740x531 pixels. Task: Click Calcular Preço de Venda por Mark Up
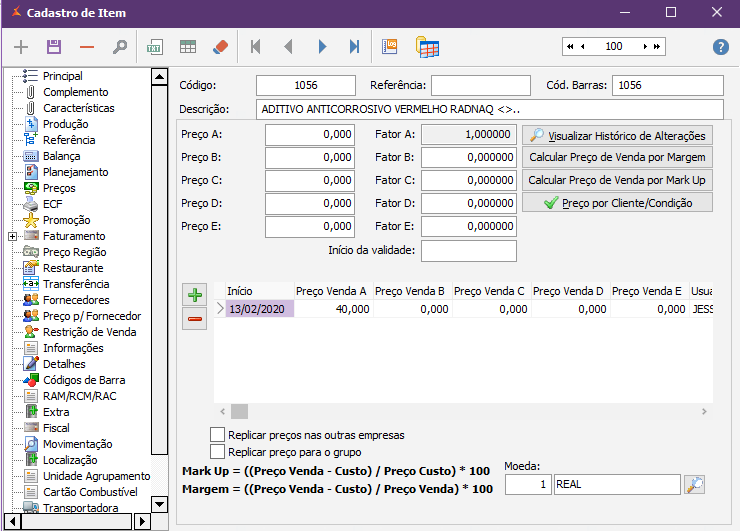(617, 180)
